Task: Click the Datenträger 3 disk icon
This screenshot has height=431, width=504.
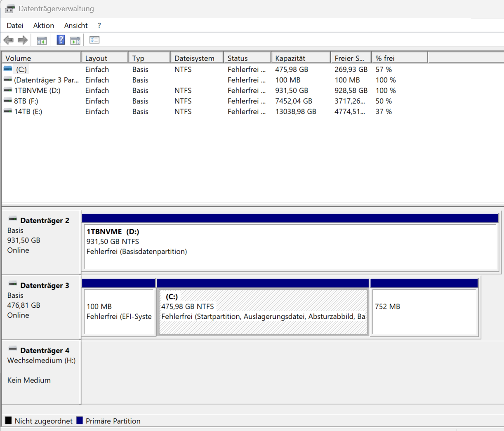Action: pyautogui.click(x=13, y=284)
